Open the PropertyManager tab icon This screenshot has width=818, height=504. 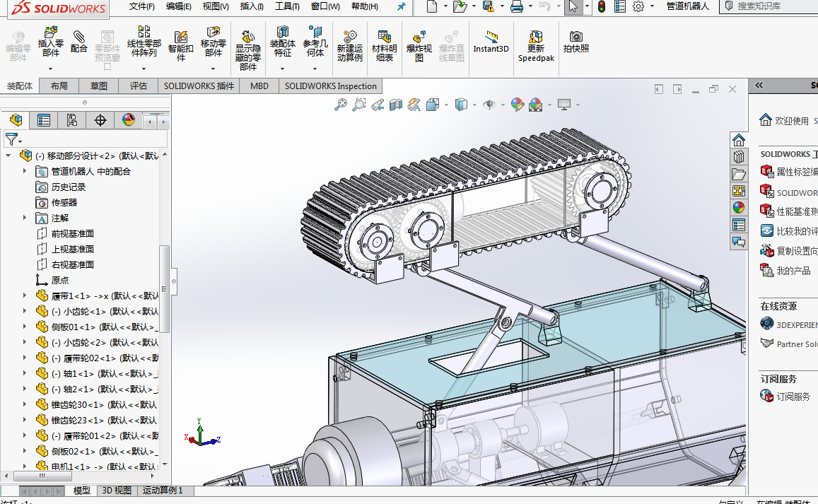[44, 120]
